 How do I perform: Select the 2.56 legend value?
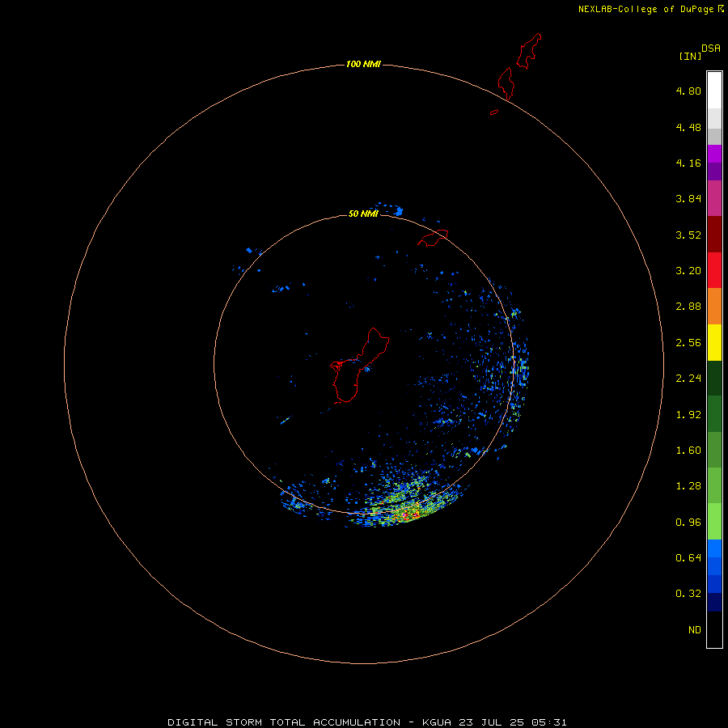[688, 343]
